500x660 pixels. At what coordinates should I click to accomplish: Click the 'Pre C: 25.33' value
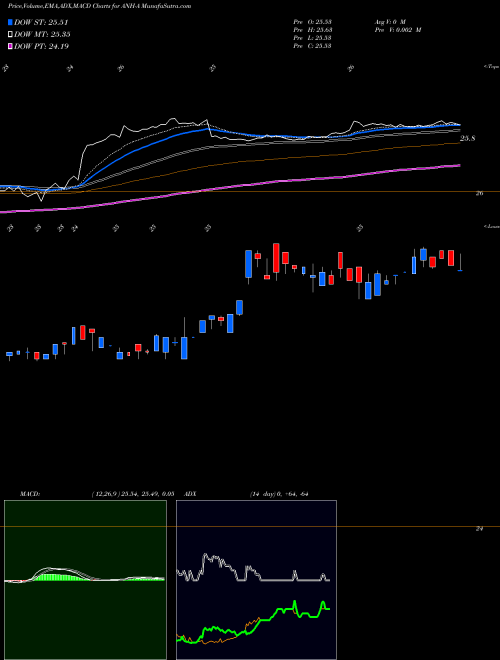(312, 46)
